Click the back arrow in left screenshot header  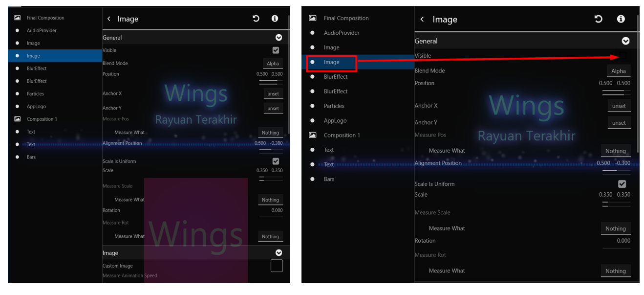108,19
